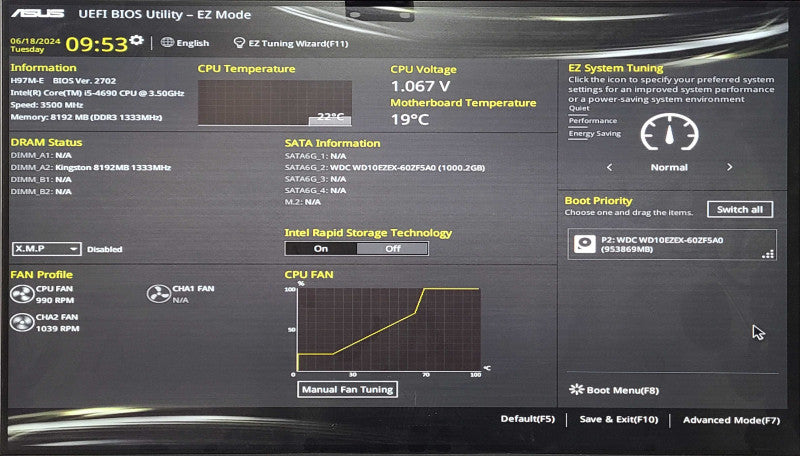The image size is (800, 456).
Task: Click DIMM_A2 Kingston 8192MB entry
Action: click(x=91, y=167)
